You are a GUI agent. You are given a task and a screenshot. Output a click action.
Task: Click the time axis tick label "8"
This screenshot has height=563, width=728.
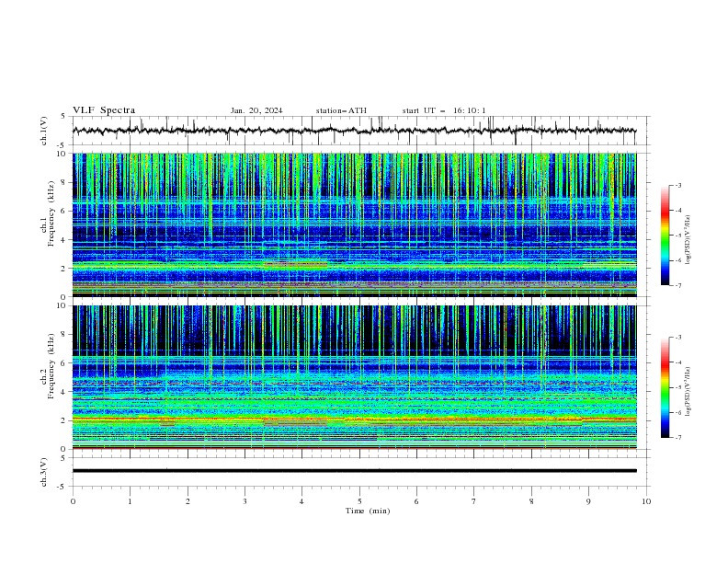coord(531,501)
